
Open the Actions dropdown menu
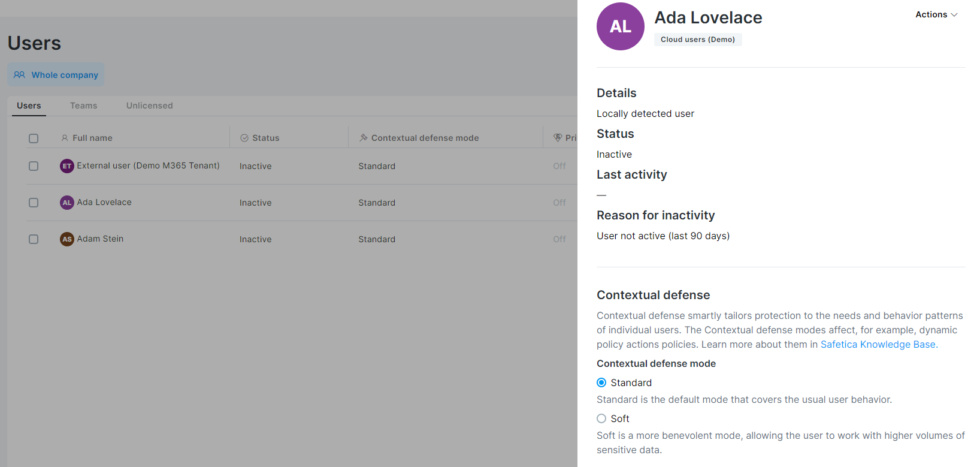pos(931,14)
